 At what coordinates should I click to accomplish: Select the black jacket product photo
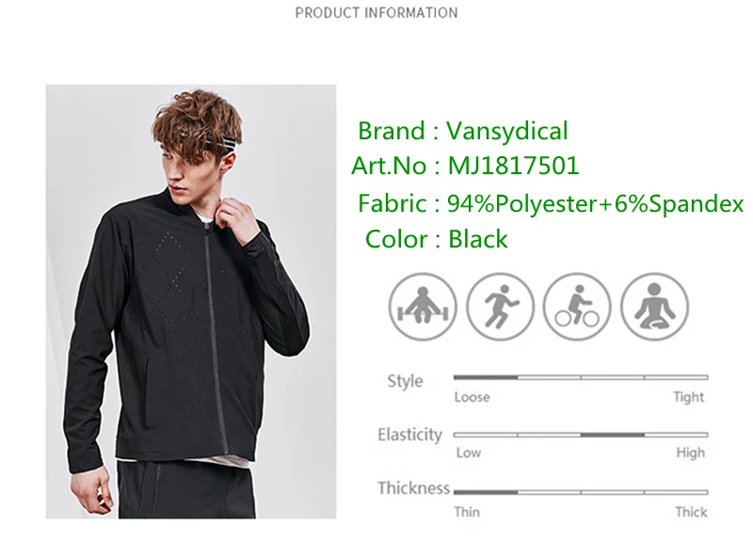(191, 301)
